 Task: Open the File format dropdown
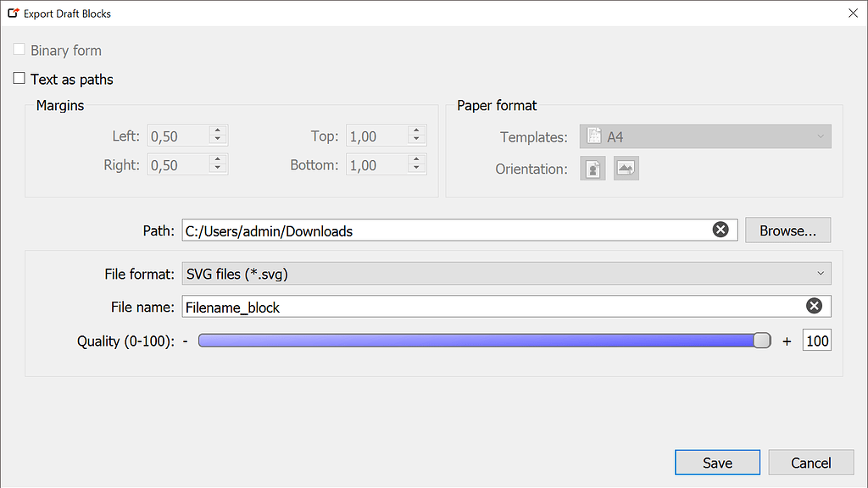(506, 274)
